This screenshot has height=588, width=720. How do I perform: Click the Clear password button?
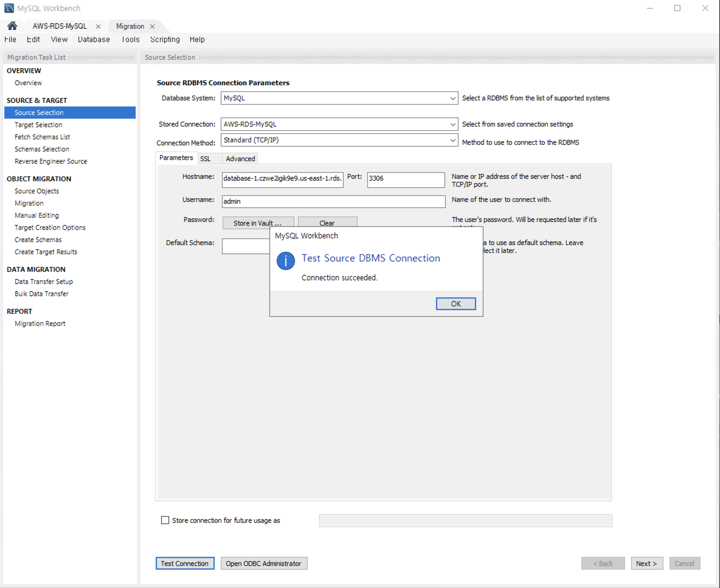pos(327,223)
